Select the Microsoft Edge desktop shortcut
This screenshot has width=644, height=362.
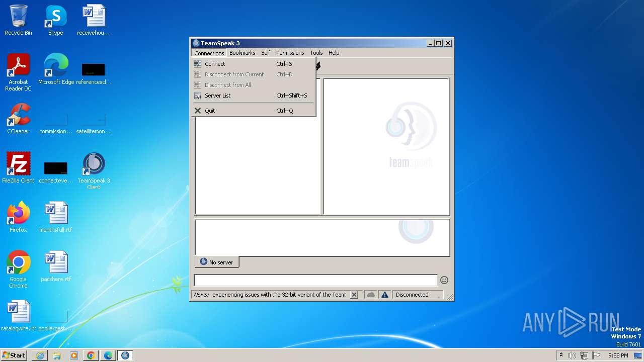(56, 69)
